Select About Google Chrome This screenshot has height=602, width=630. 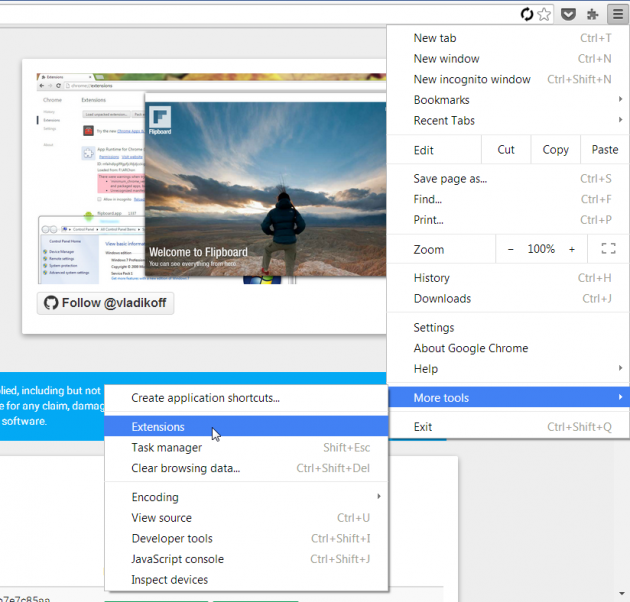point(508,348)
